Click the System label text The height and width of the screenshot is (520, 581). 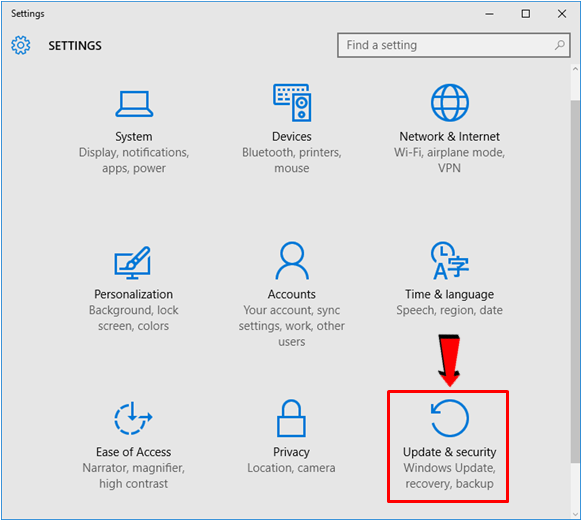(x=134, y=136)
